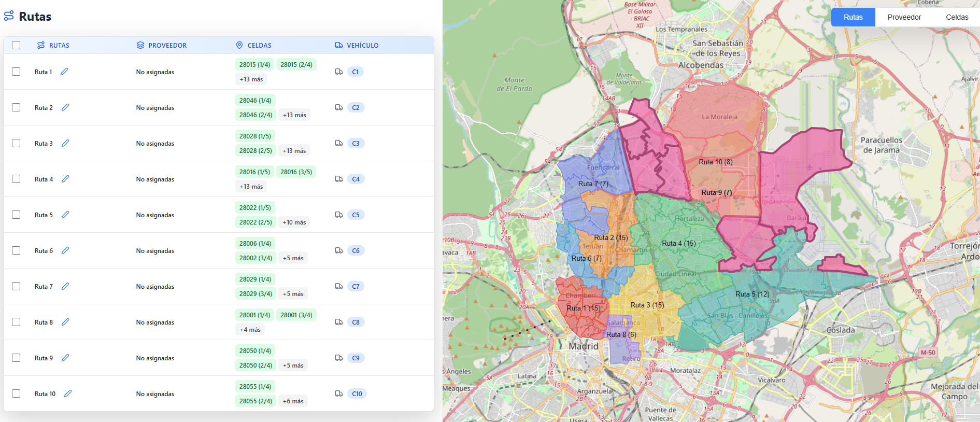Click the pencil edit icon for Ruta 1

click(x=64, y=72)
